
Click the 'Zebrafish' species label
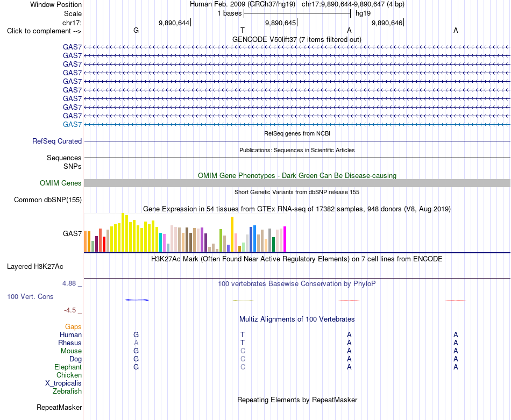(67, 391)
